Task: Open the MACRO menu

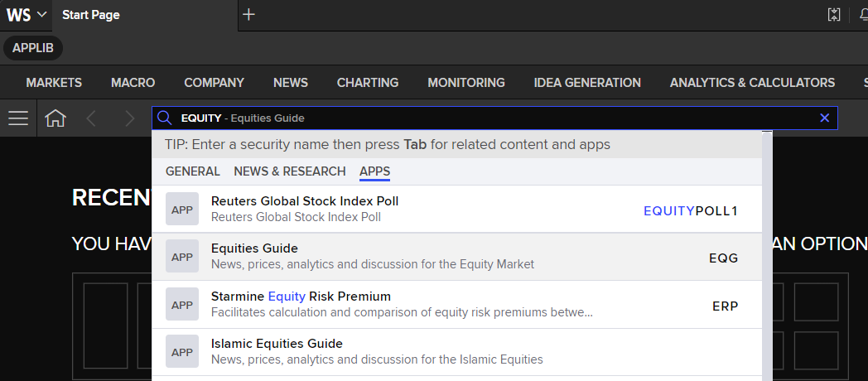Action: (x=133, y=83)
